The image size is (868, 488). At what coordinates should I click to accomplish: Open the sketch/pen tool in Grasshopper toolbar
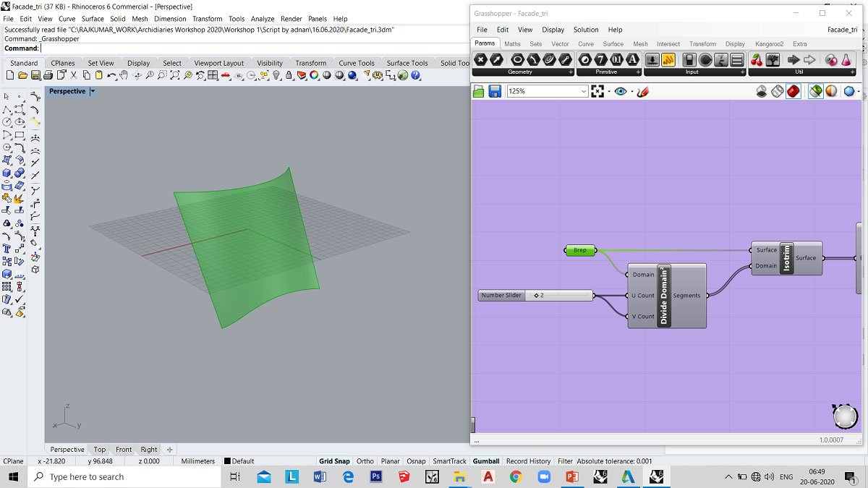pos(642,91)
